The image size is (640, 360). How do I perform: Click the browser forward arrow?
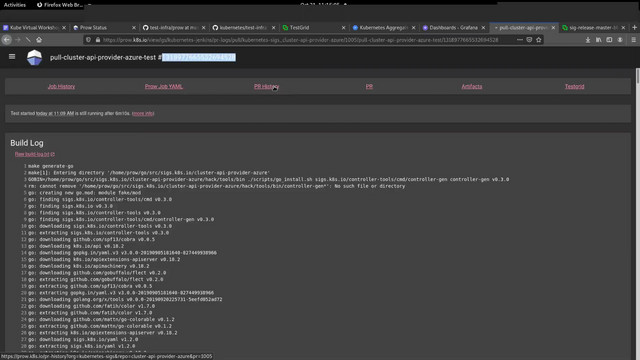coord(18,40)
